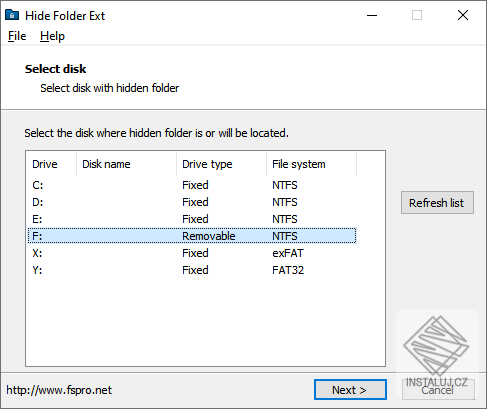Screen dimensions: 487x409
Task: Sort by the File system column header
Action: point(312,164)
